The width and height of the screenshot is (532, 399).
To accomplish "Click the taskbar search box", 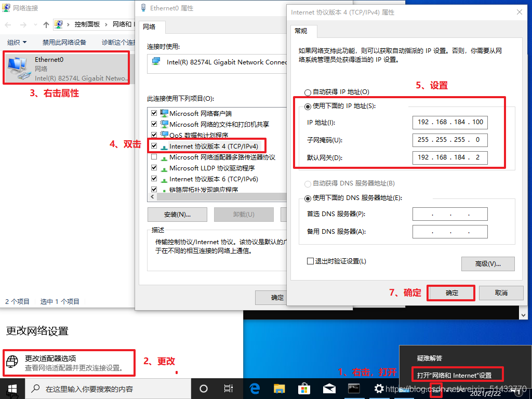I will click(x=108, y=389).
